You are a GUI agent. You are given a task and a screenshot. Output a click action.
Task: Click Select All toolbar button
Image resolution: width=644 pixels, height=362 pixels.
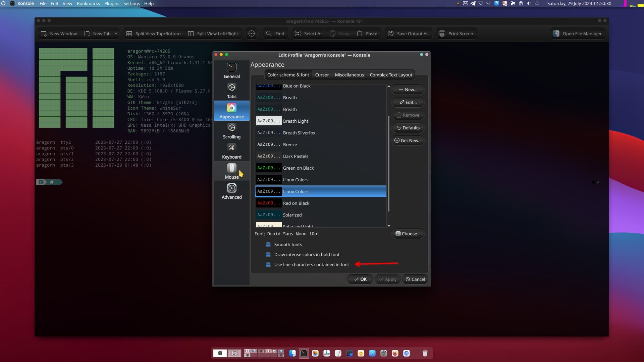click(x=309, y=34)
